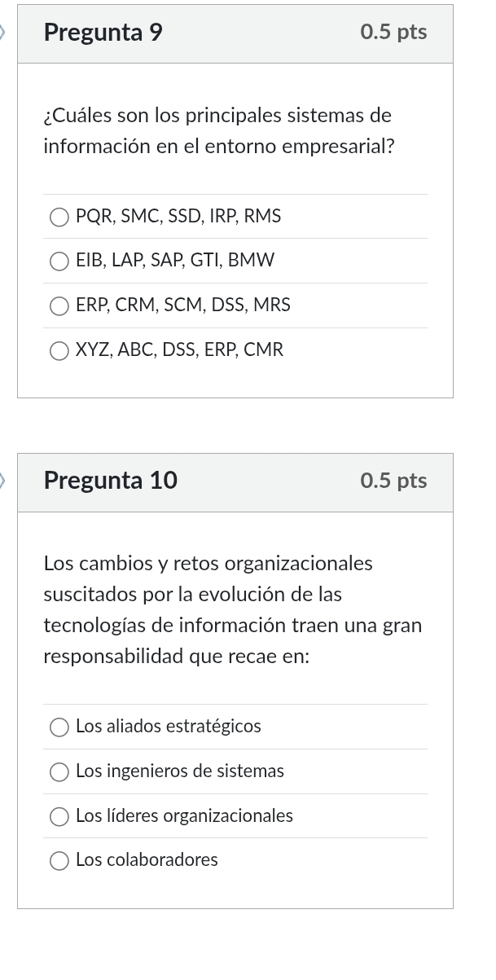
Task: Click the question text about 'cambios y retos organizacionales'
Action: click(232, 610)
